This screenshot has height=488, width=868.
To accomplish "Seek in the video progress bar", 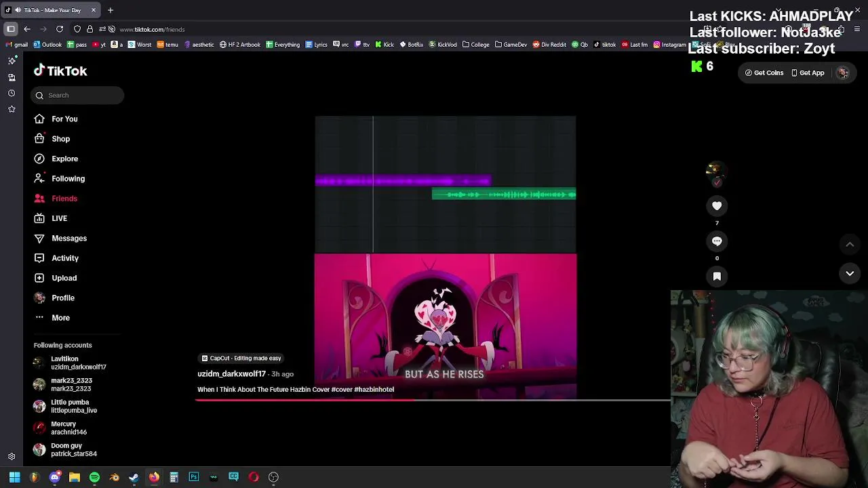I will (x=433, y=401).
